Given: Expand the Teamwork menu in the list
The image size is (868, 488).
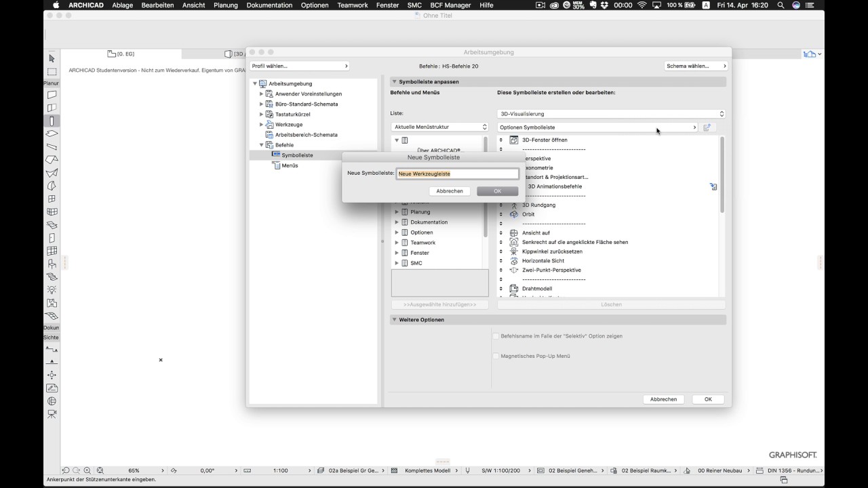Looking at the screenshot, I should [x=397, y=243].
